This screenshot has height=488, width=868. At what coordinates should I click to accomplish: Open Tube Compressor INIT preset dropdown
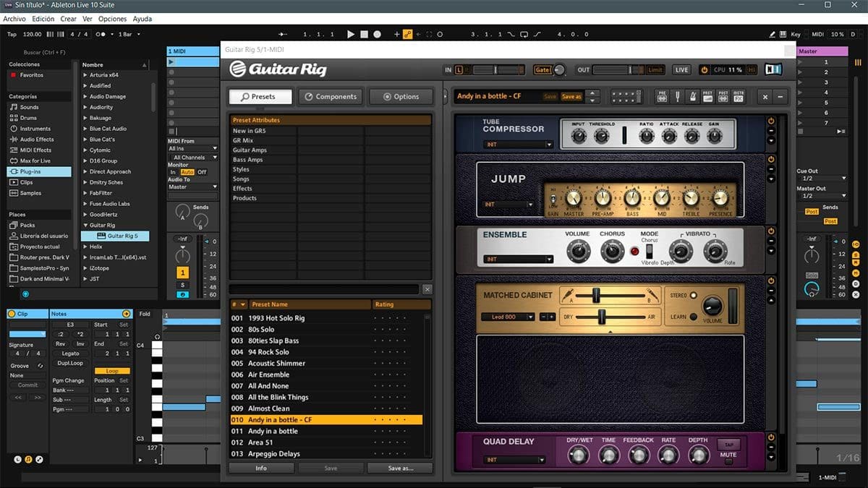pyautogui.click(x=518, y=145)
